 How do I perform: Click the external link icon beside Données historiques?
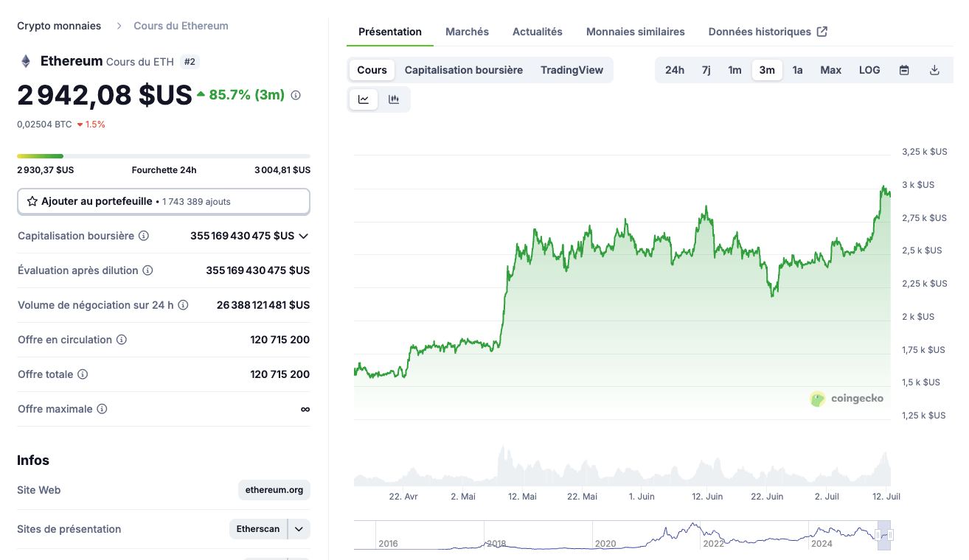tap(822, 32)
